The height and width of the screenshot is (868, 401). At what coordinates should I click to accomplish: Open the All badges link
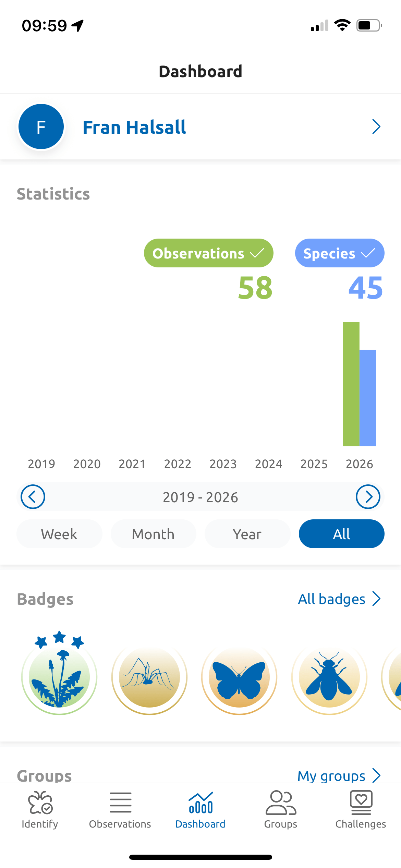[339, 599]
